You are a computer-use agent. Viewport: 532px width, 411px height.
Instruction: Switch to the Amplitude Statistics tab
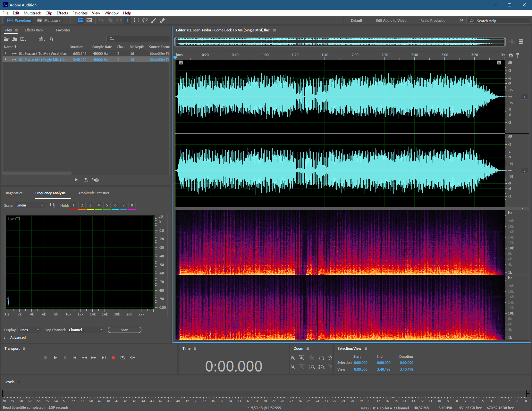point(94,193)
